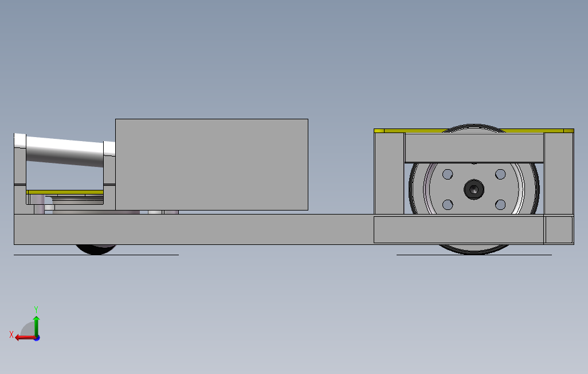Click the blue Z axis dot of the triad

(x=37, y=338)
